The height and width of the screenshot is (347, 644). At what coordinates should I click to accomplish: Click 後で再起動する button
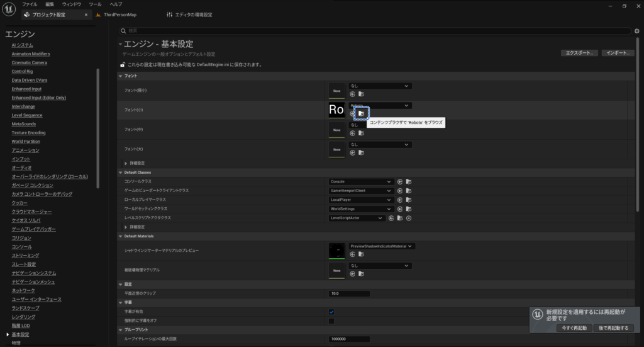coord(613,328)
